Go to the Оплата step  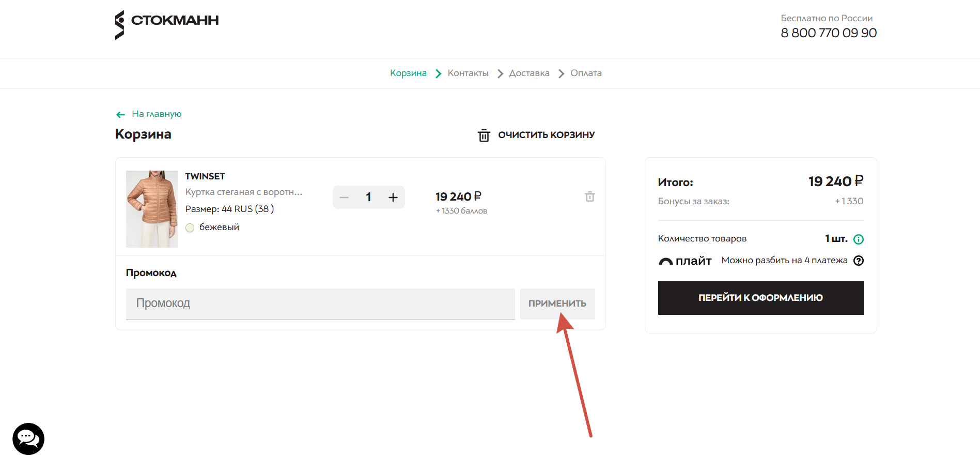pos(586,73)
